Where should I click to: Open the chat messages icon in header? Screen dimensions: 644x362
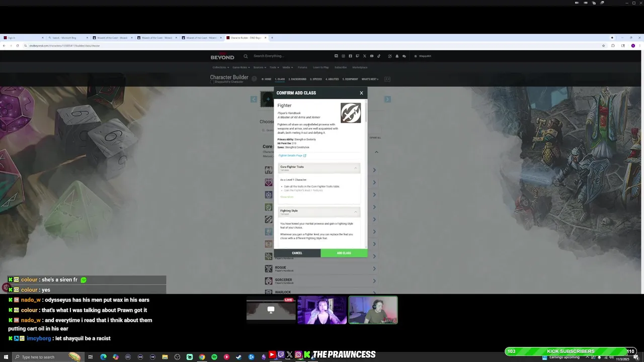click(x=404, y=56)
